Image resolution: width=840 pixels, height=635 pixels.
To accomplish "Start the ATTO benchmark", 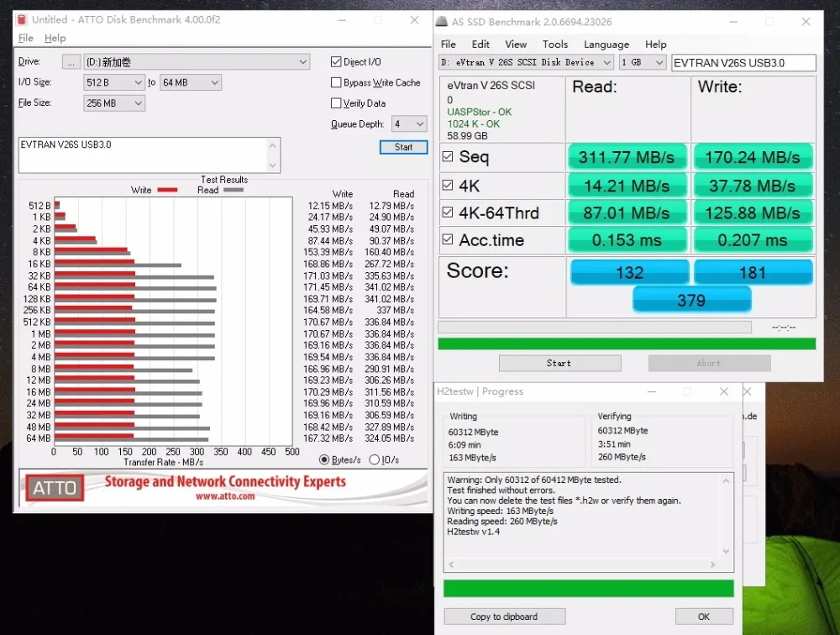I will tap(403, 147).
